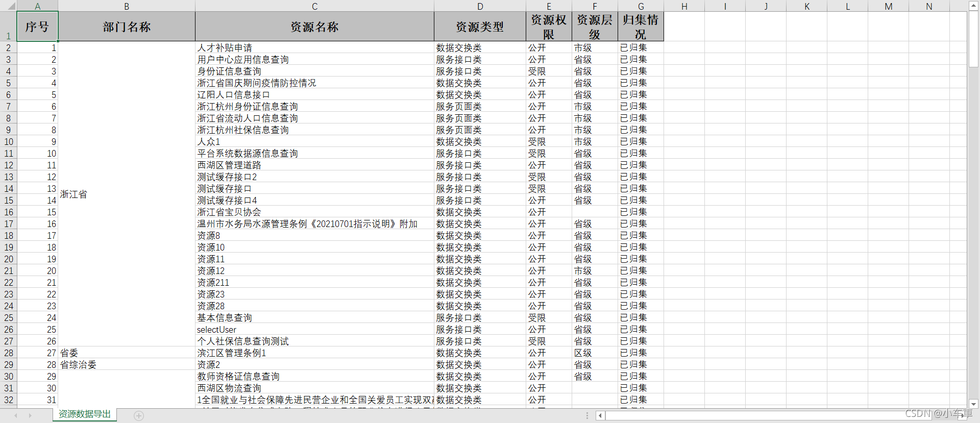Screen dimensions: 980x423
Task: Click the 资源层级 header cell
Action: (x=595, y=27)
